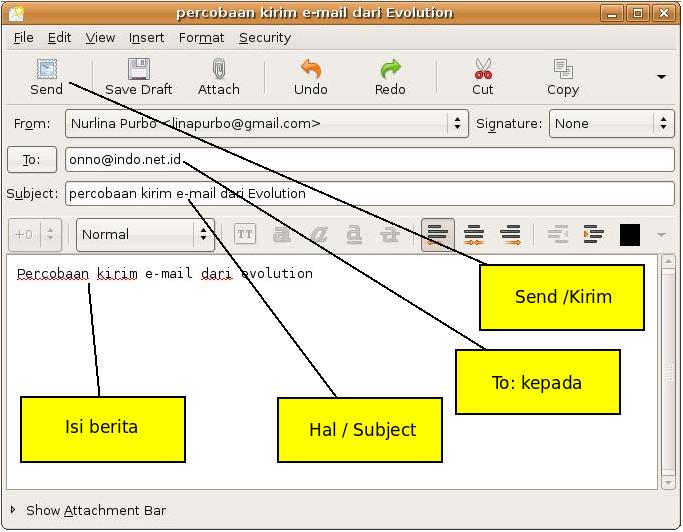Click the typewriter text TT icon
The height and width of the screenshot is (532, 683).
(x=245, y=235)
